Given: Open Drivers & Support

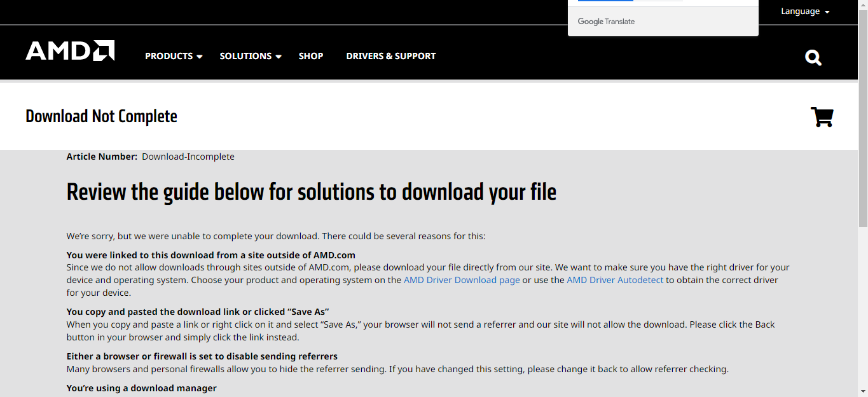Looking at the screenshot, I should tap(391, 56).
